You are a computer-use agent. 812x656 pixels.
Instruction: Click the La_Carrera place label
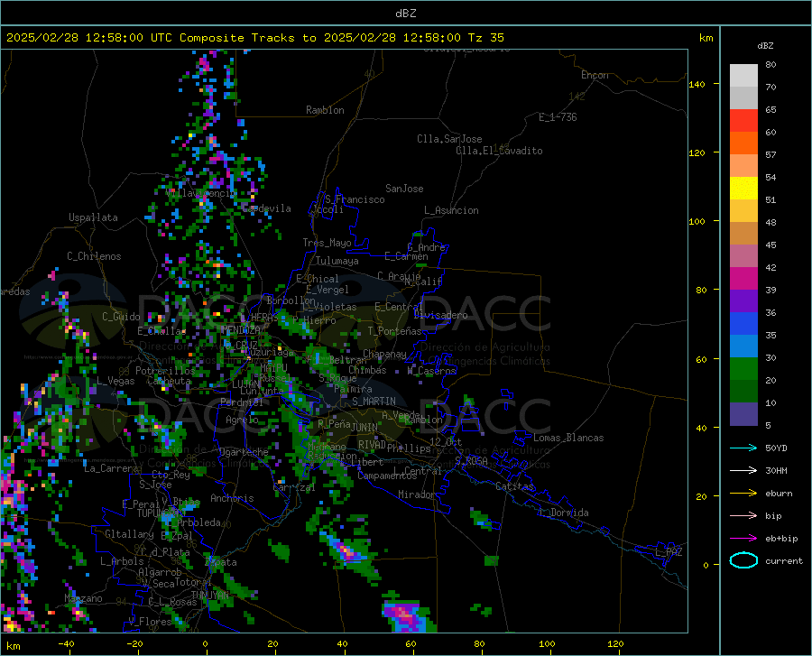tap(111, 468)
